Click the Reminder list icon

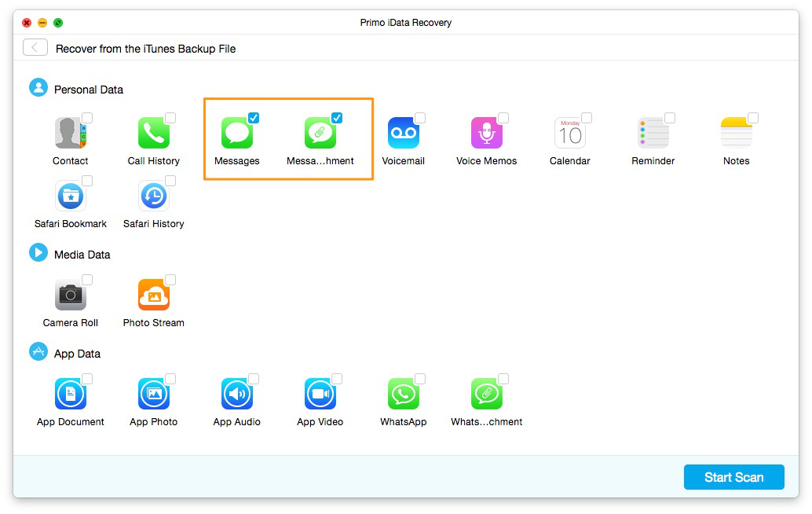coord(653,133)
